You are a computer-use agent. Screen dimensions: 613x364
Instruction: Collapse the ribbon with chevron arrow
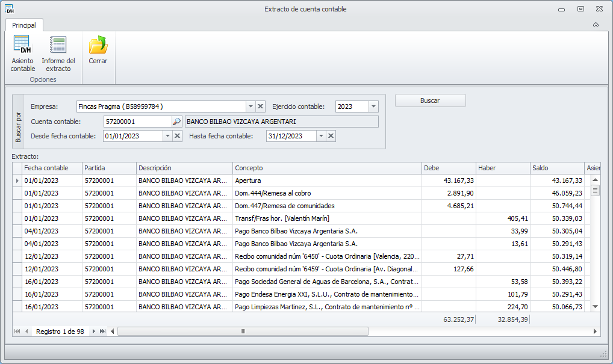pyautogui.click(x=596, y=25)
